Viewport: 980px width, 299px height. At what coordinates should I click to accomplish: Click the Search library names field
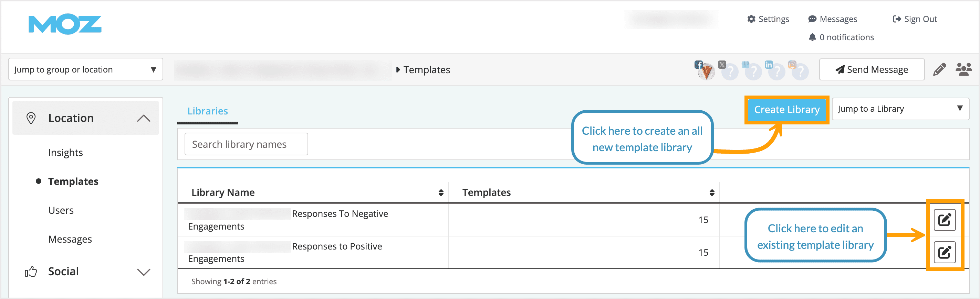click(246, 144)
